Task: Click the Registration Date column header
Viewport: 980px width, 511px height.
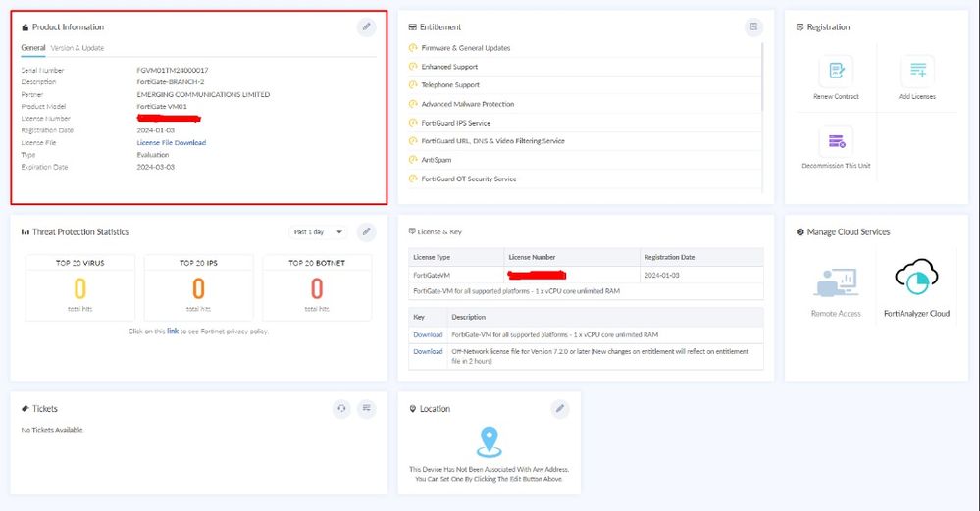Action: coord(701,257)
